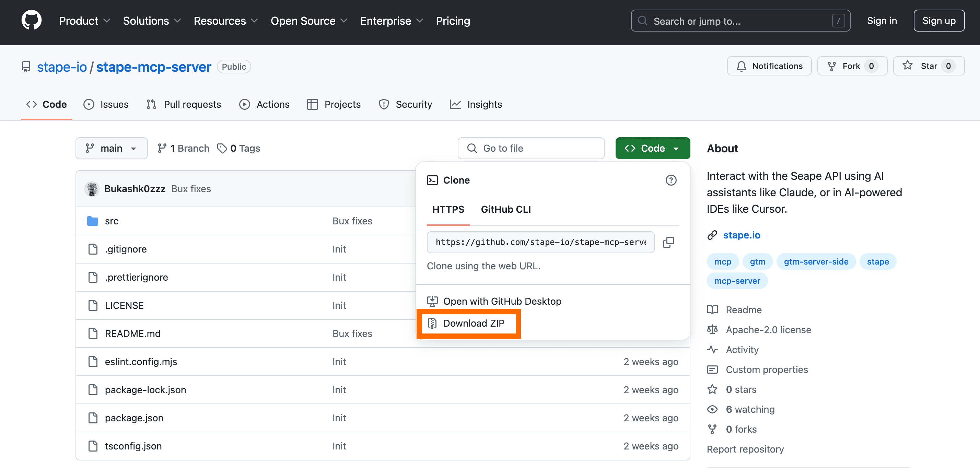Click the Sign up button

938,21
